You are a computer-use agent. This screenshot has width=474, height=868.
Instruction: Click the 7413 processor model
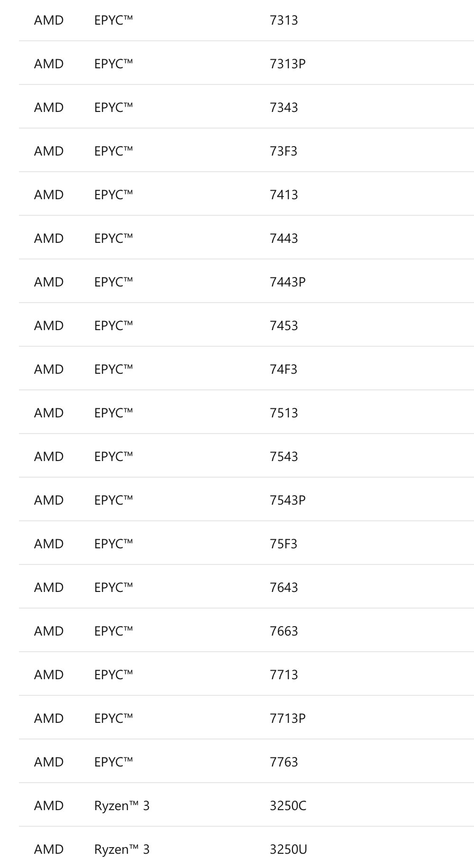point(283,195)
